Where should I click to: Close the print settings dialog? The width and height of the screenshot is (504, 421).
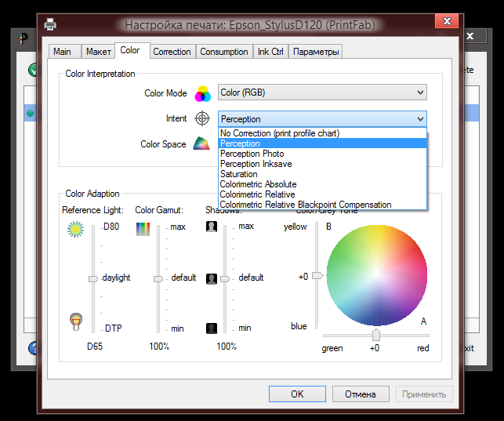point(447,21)
